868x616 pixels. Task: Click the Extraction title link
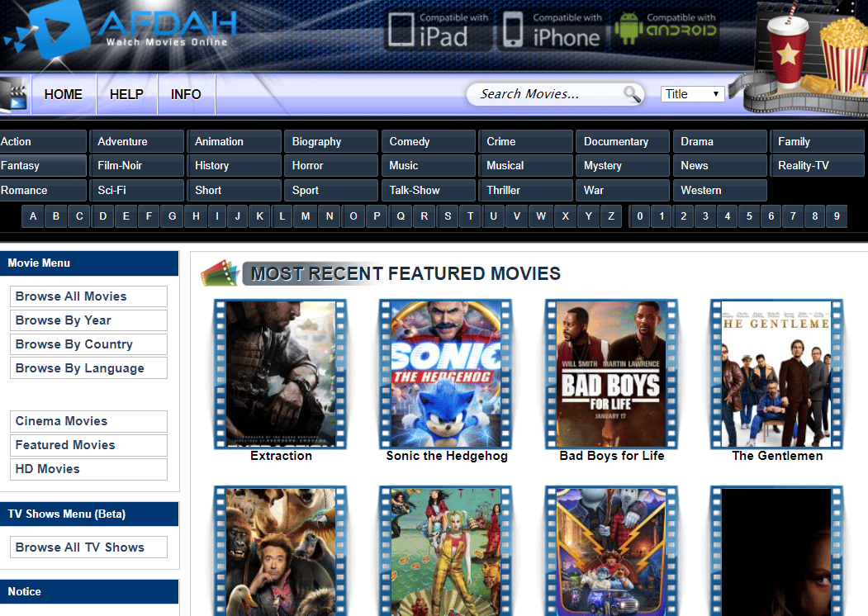click(282, 456)
